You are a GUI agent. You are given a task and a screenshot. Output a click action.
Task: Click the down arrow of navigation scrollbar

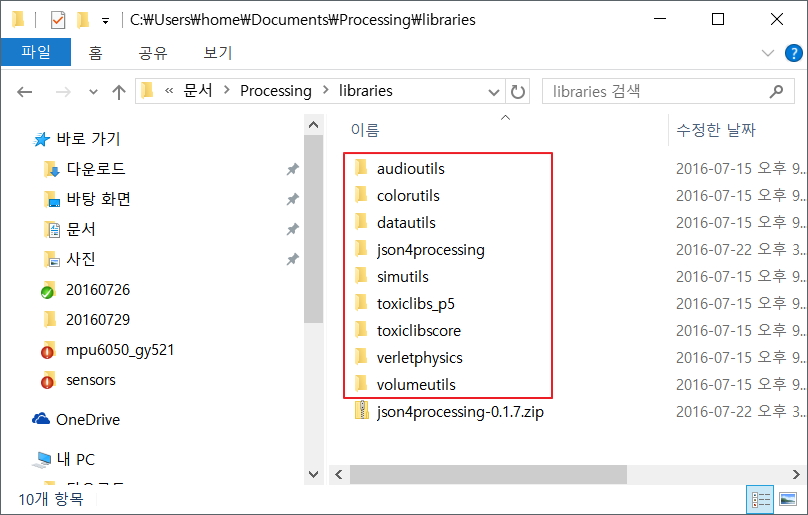pyautogui.click(x=313, y=474)
